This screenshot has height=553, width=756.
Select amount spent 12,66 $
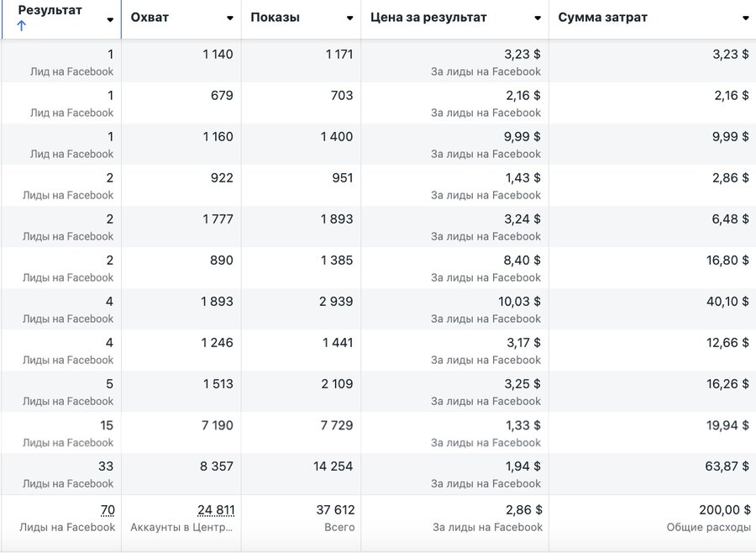coord(728,343)
